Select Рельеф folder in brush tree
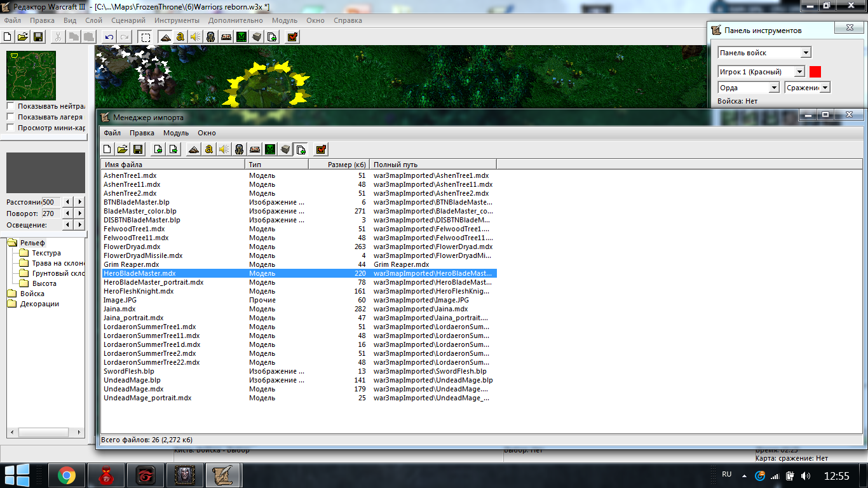Viewport: 868px width, 488px height. [x=32, y=243]
